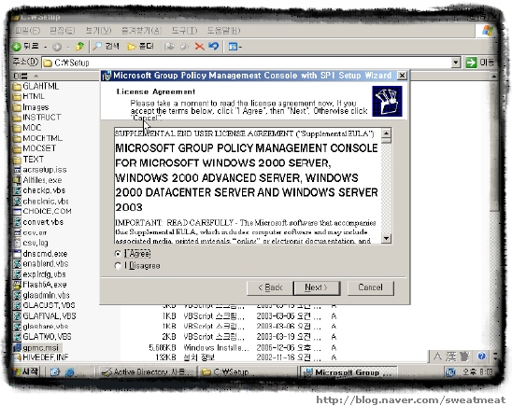Select the Images folder
The image size is (512, 420).
[31, 107]
